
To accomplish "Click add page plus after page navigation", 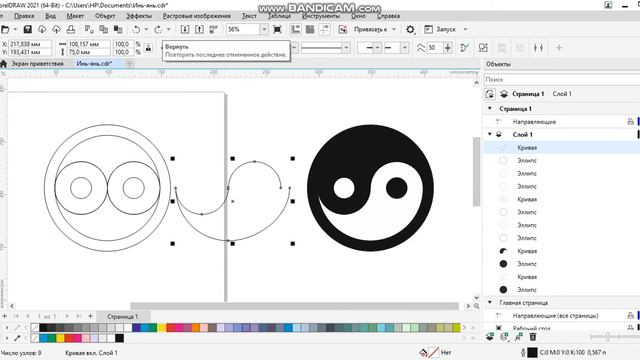I will pyautogui.click(x=90, y=316).
